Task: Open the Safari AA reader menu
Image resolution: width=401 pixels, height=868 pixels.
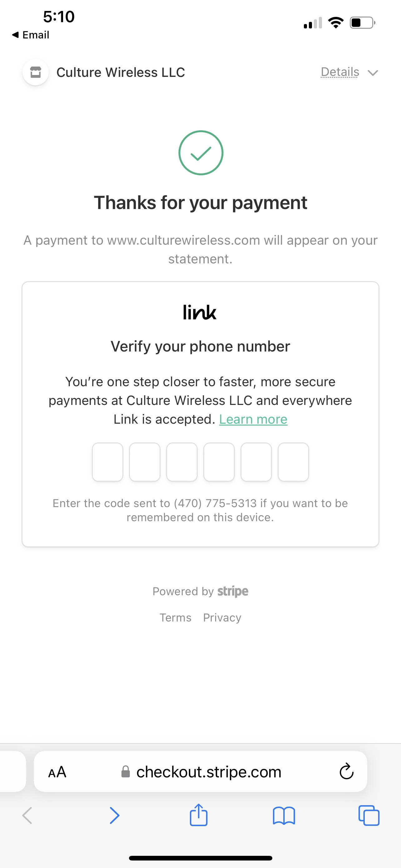Action: point(57,772)
